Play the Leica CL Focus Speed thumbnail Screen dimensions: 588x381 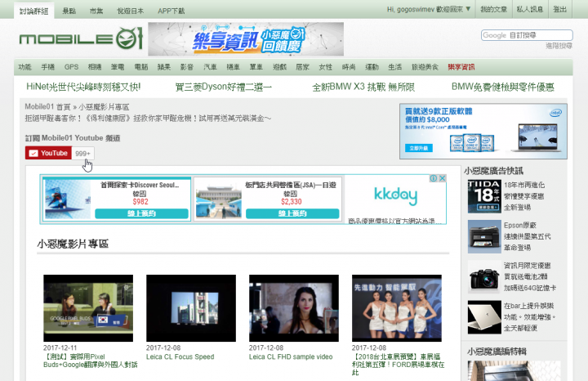click(191, 308)
